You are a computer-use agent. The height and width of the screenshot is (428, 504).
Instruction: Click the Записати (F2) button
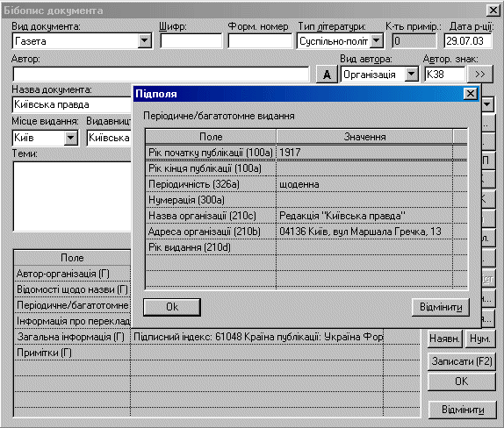point(462,361)
